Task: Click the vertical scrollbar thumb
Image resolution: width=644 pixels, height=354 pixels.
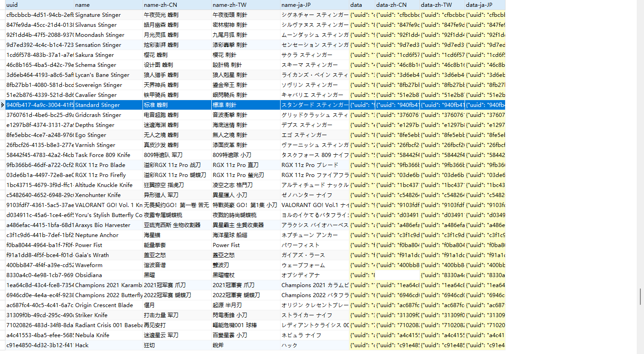Action: pos(641,297)
